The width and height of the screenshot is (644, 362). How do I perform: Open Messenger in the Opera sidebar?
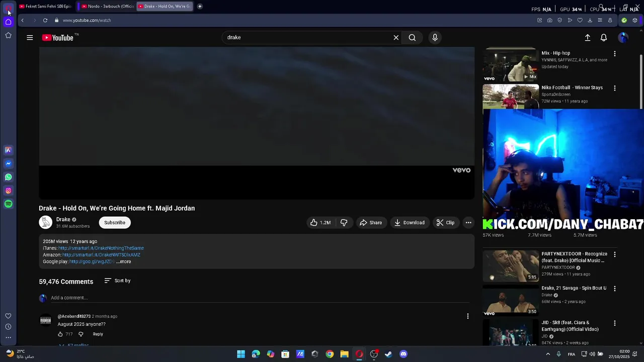[x=8, y=163]
